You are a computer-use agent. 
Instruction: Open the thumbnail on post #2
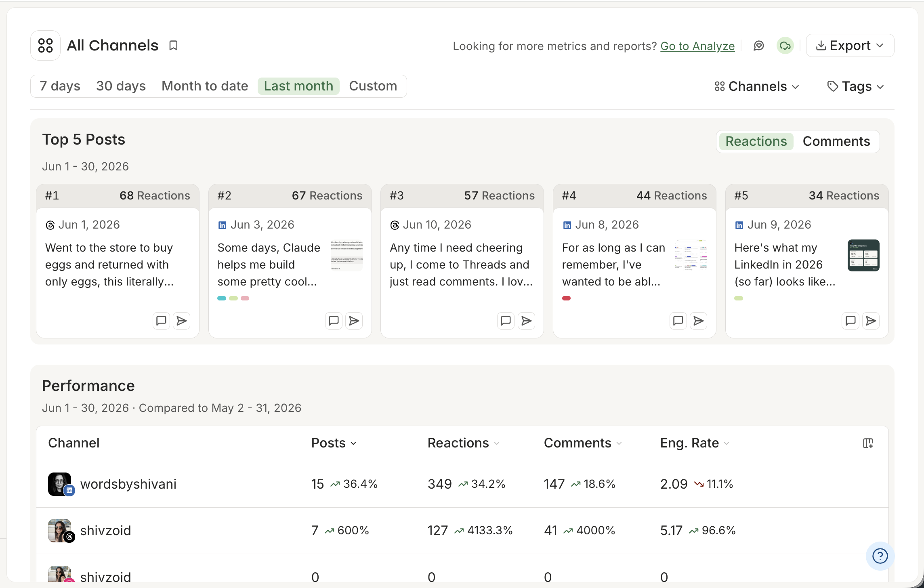click(x=346, y=255)
